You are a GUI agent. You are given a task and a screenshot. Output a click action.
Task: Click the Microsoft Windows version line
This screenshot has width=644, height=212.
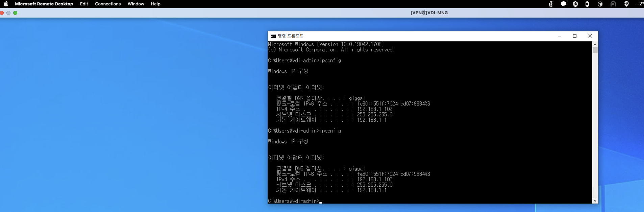[x=326, y=44]
